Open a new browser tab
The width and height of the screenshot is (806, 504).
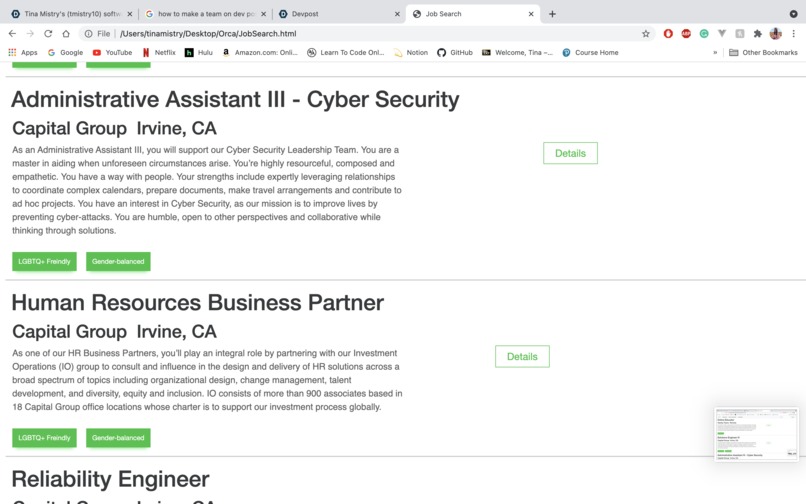[x=552, y=14]
